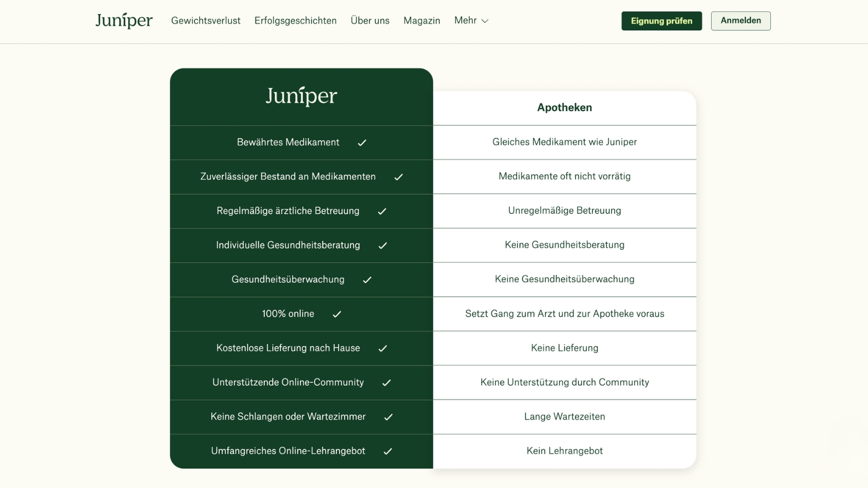Click checkmark next to Individuelle Gesundheitsberatung
Screen dimensions: 868x488
(382, 246)
